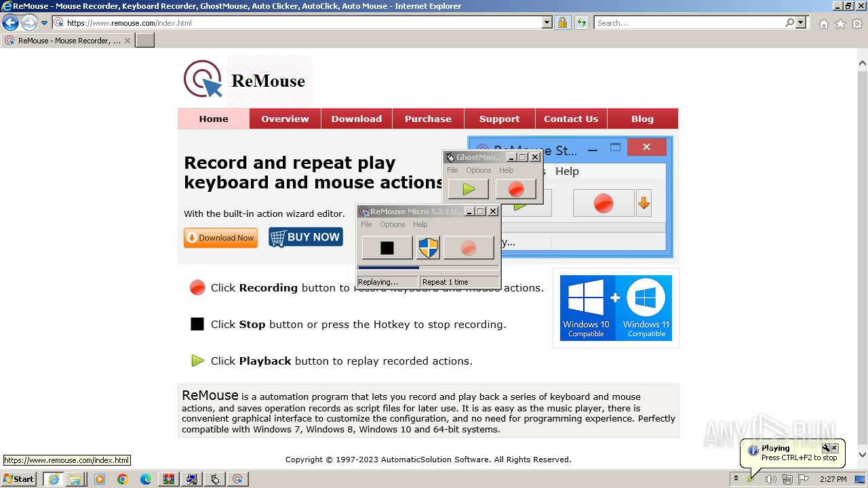The width and height of the screenshot is (868, 488).
Task: Click the BUY NOW cart button
Action: (x=306, y=237)
